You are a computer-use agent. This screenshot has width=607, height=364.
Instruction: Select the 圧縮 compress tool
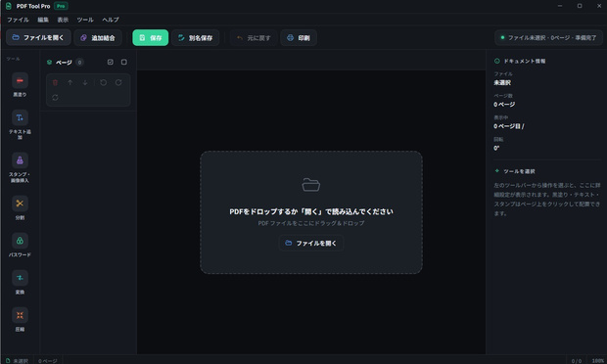[20, 315]
